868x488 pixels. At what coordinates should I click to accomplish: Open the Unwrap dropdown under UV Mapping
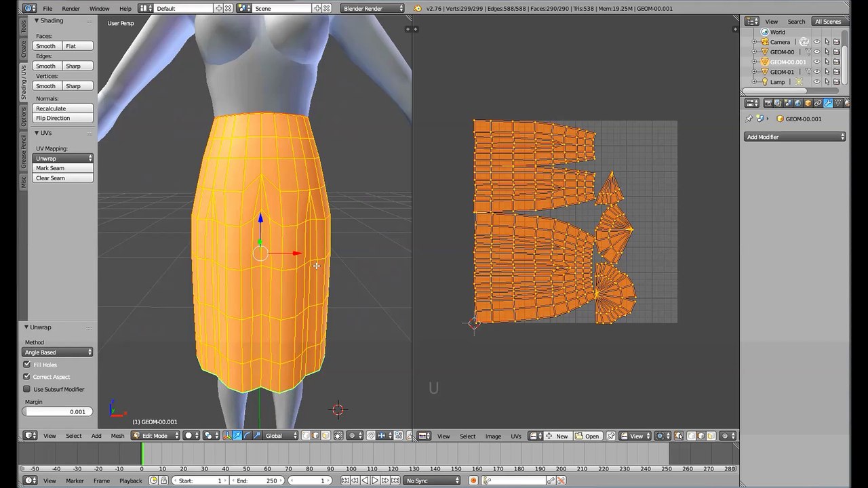tap(63, 158)
